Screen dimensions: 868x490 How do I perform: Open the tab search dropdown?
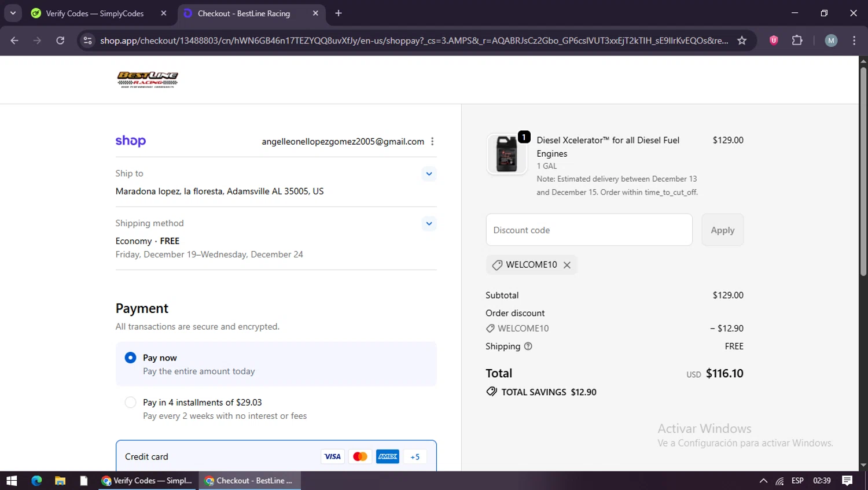(13, 13)
